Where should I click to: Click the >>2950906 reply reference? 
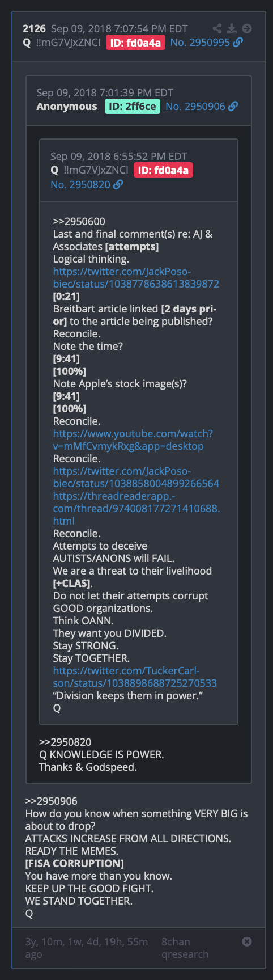point(52,801)
